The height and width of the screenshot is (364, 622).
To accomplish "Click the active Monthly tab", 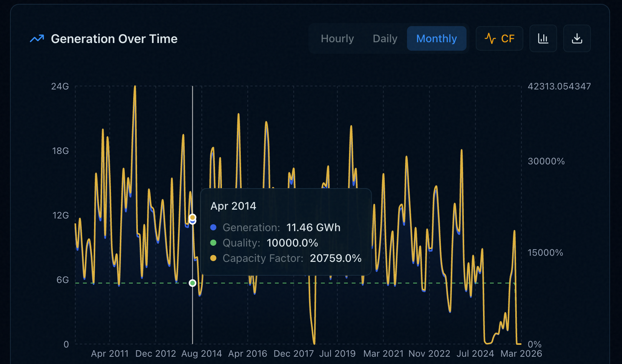I will (437, 38).
